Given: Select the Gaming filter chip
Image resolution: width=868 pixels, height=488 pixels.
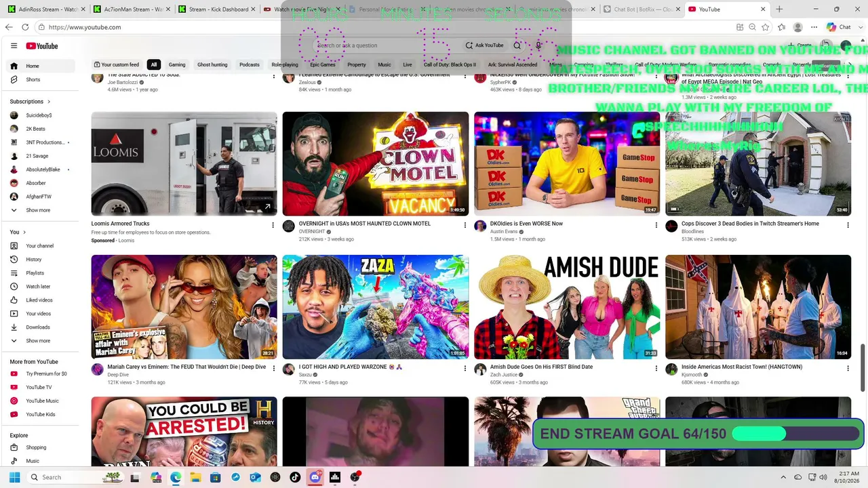Looking at the screenshot, I should (x=177, y=64).
